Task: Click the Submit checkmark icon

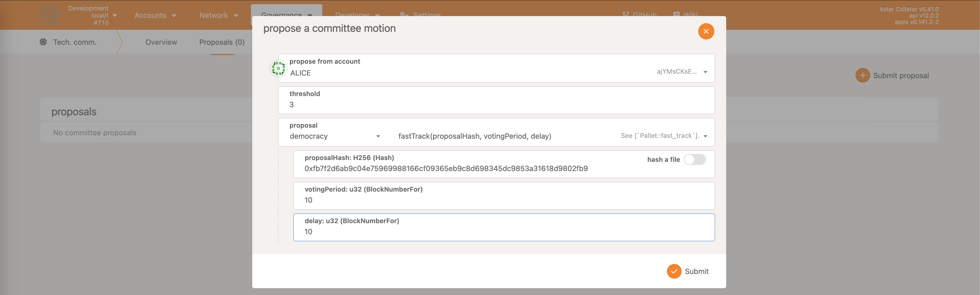Action: [x=674, y=271]
